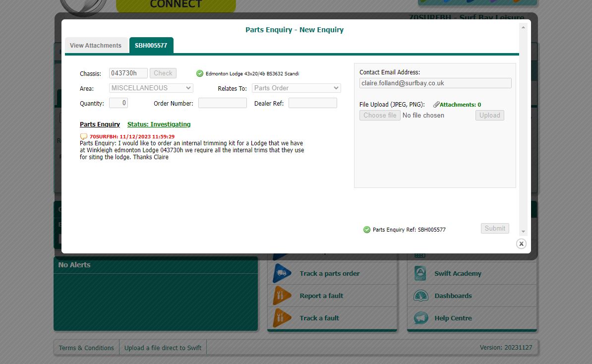Image resolution: width=592 pixels, height=364 pixels.
Task: Close the Parts Enquiry dialog
Action: 521,243
